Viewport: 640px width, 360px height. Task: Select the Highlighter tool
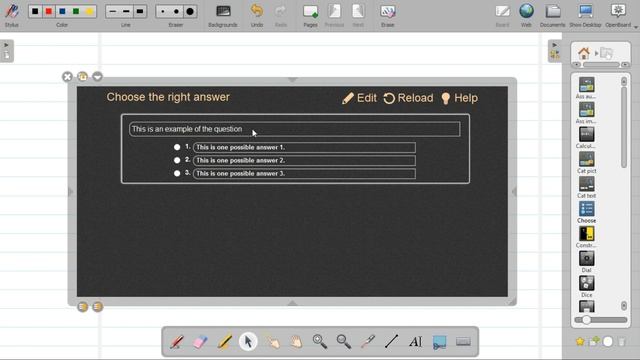(224, 341)
